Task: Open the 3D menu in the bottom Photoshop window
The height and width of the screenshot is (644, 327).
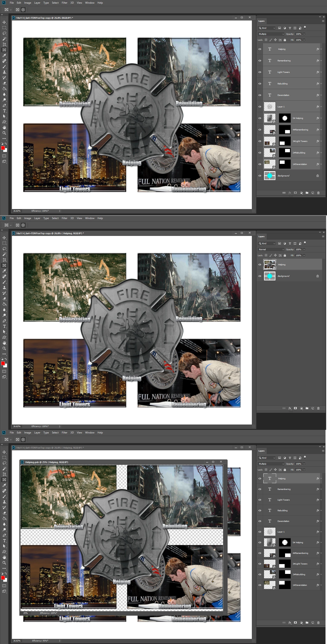Action: click(x=72, y=433)
